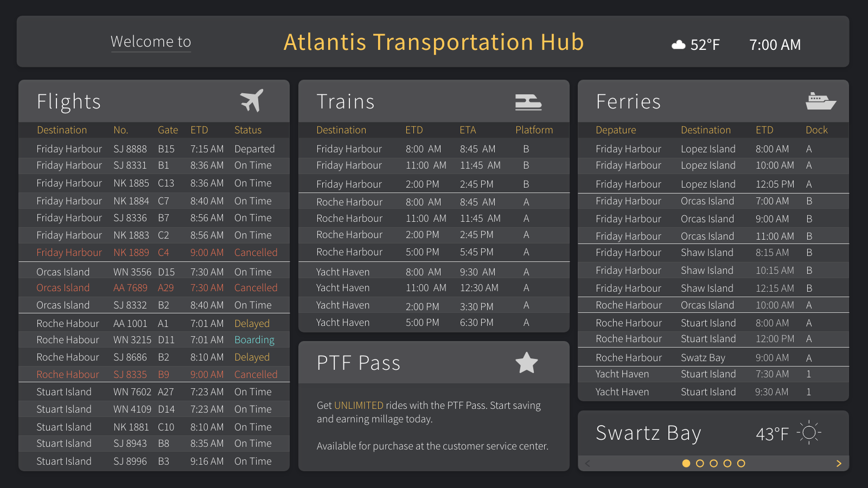Sort ferries by Dock column header
Image resolution: width=868 pixels, height=488 pixels.
tap(816, 130)
